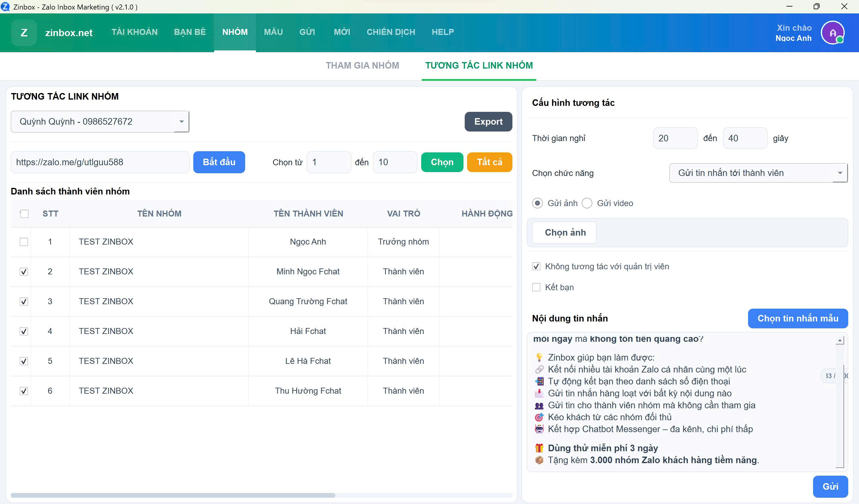Screen dimensions: 859x504
Task: Toggle the select-all header checkbox
Action: [24, 214]
